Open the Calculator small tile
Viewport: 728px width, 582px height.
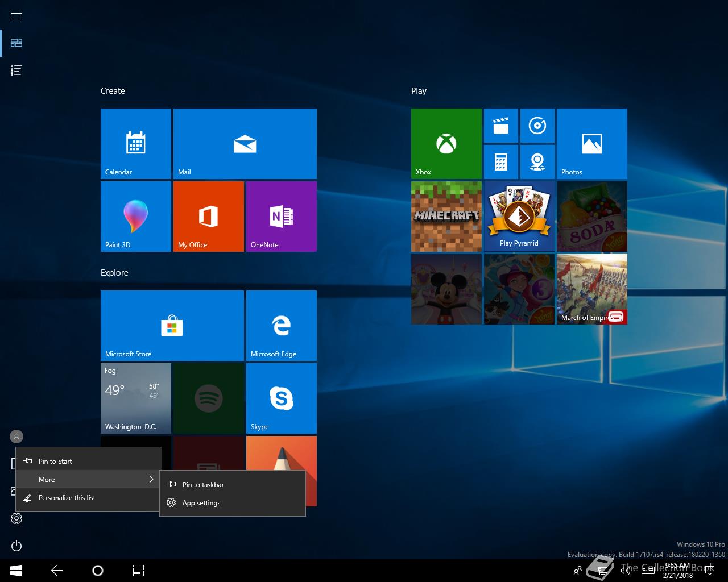[501, 162]
